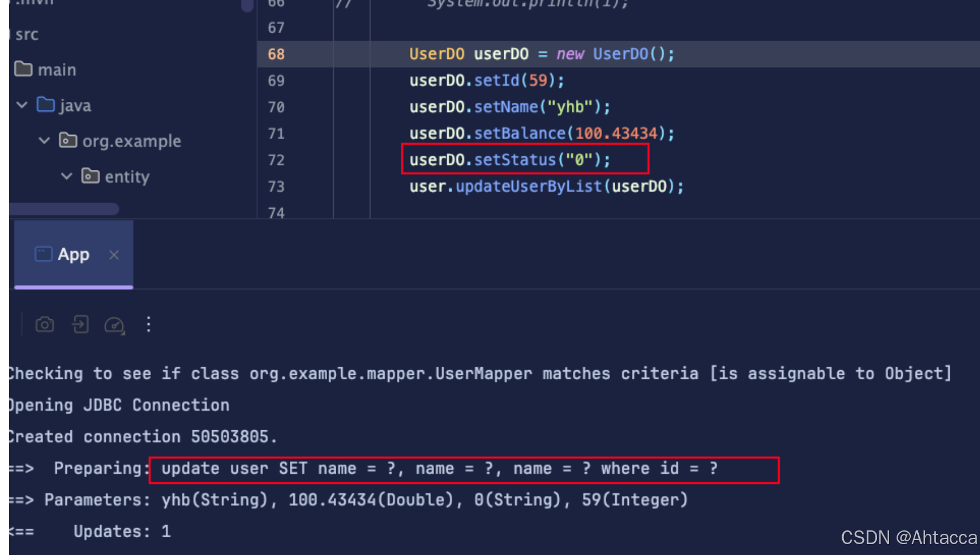The image size is (980, 555).
Task: Click the 'Created connection 50503805' log line
Action: (143, 437)
